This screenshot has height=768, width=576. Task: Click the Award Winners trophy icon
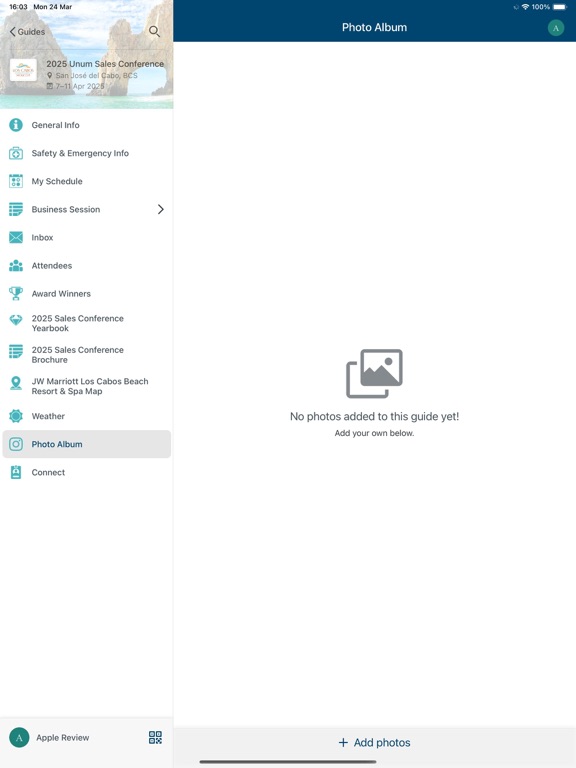pos(16,293)
